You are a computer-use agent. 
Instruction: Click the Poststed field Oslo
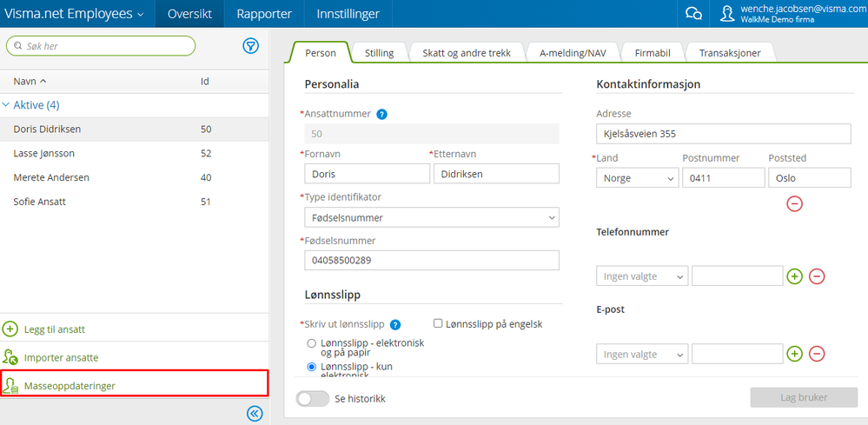pyautogui.click(x=810, y=179)
